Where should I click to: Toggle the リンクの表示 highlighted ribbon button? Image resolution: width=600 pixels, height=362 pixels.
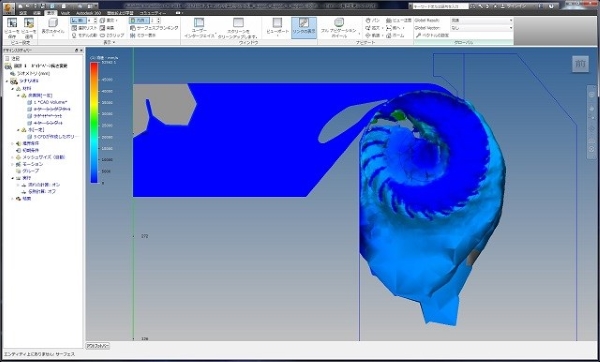click(304, 28)
